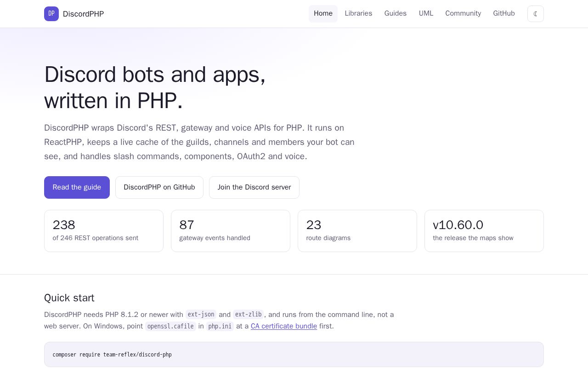The width and height of the screenshot is (588, 368).
Task: Click the ext-zlib code tag
Action: (x=249, y=315)
